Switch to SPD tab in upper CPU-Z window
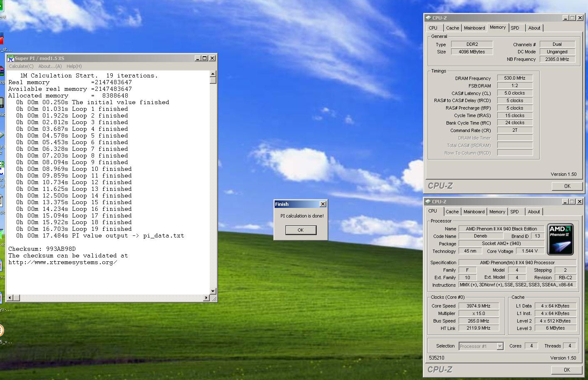 [515, 28]
